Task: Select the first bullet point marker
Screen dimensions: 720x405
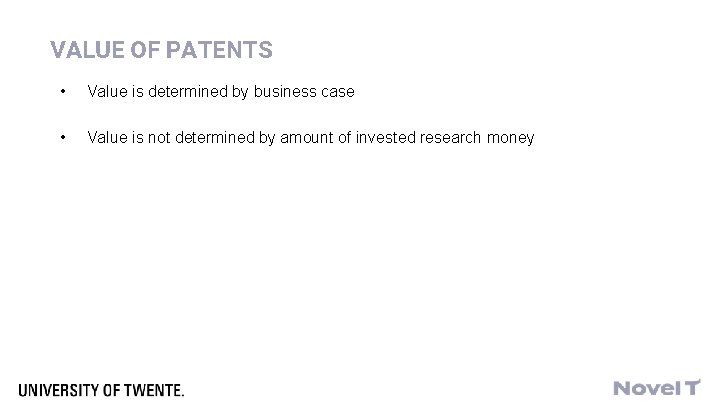Action: [x=63, y=91]
